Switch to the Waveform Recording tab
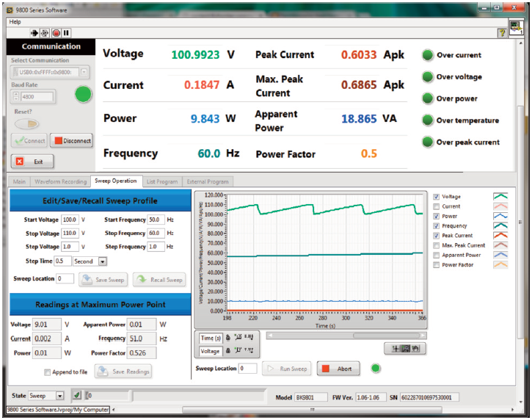The height and width of the screenshot is (420, 532). 59,181
